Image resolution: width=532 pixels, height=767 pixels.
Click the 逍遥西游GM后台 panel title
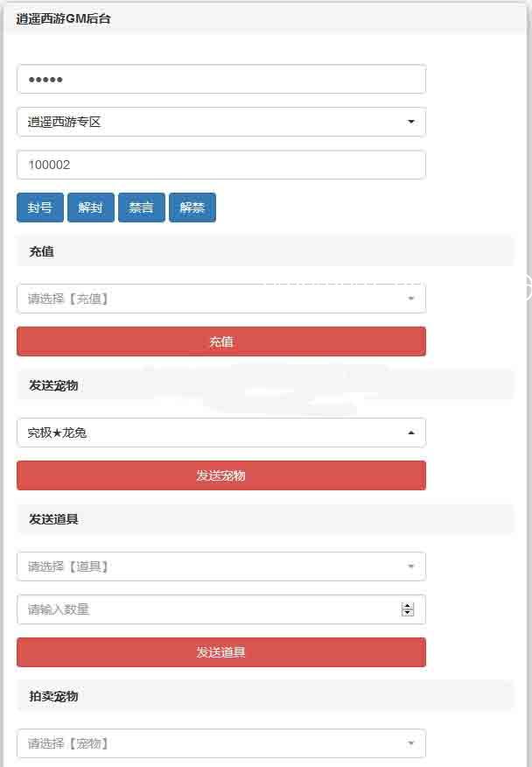point(64,19)
